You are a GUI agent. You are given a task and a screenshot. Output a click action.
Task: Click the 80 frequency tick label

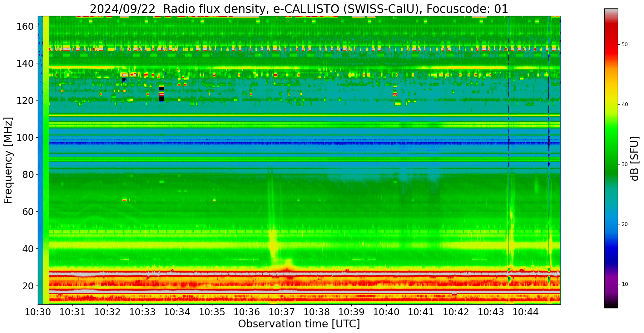click(x=28, y=175)
